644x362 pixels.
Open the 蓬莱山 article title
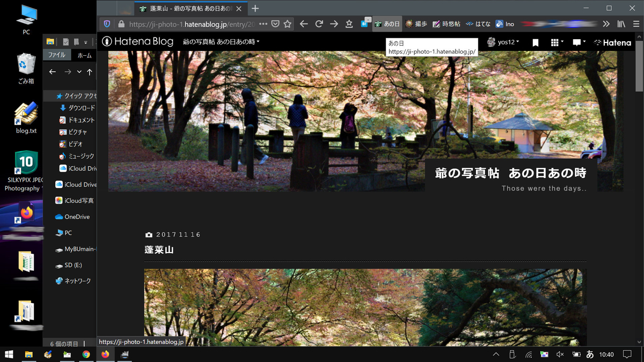pyautogui.click(x=159, y=250)
